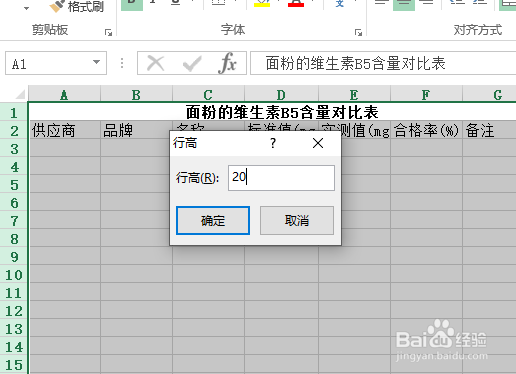Expand the Name Box dropdown arrow

tap(96, 62)
